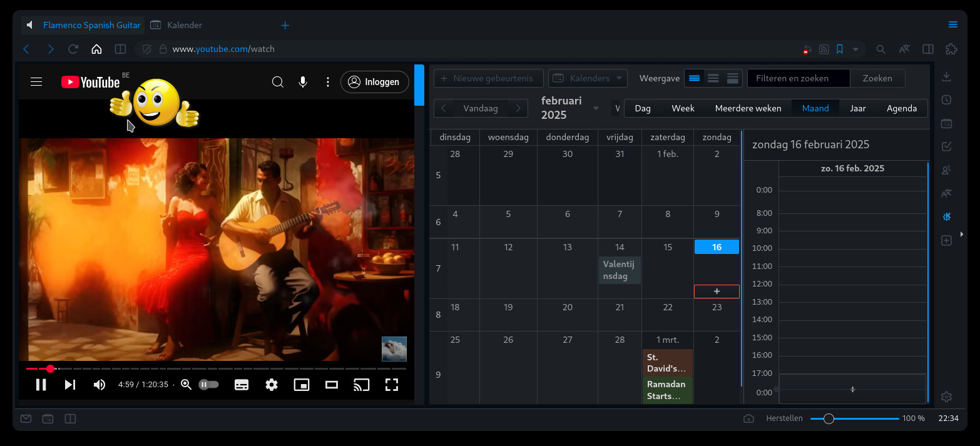Screen dimensions: 980x446
Task: Open the Downloads panel in the side bar
Action: [947, 76]
